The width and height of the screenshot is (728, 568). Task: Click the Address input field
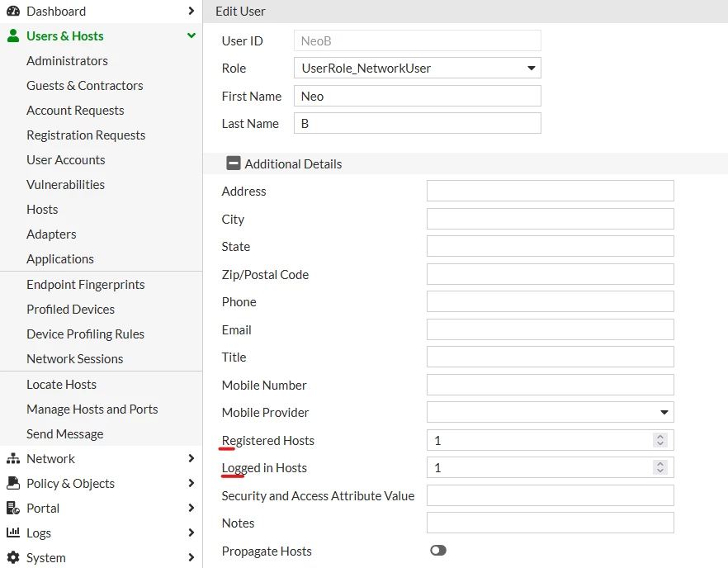(551, 191)
